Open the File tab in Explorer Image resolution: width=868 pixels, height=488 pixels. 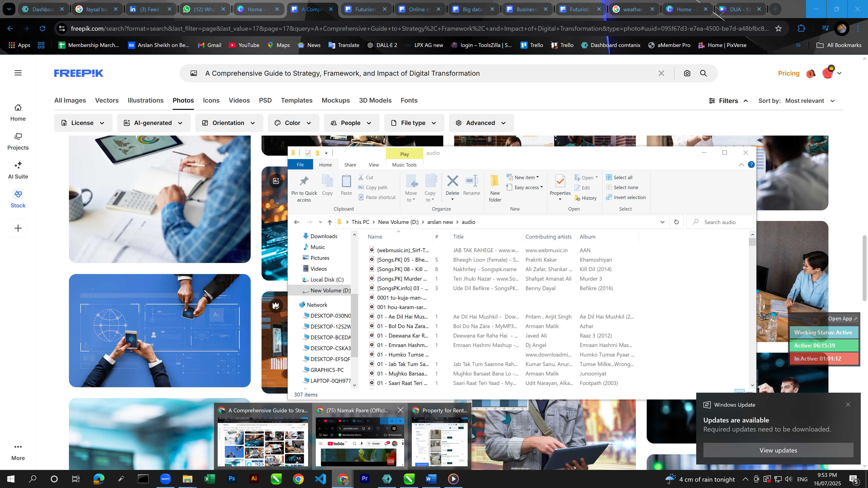point(300,165)
